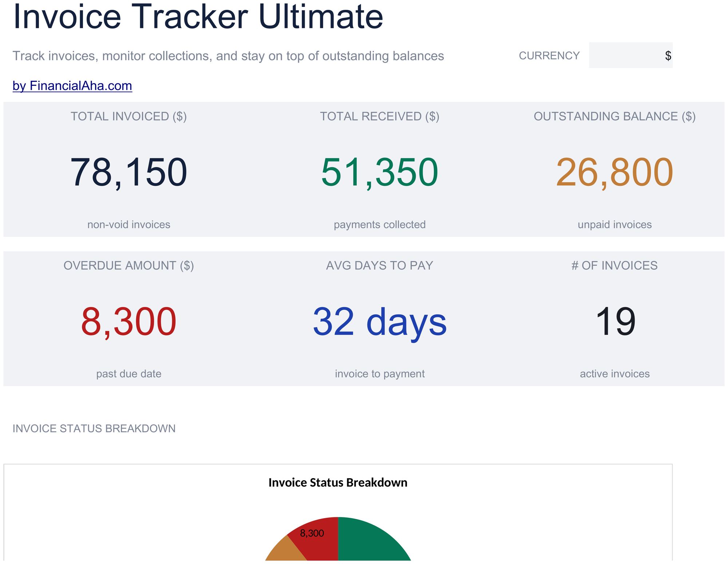Click the invoice to payment caption

(380, 374)
